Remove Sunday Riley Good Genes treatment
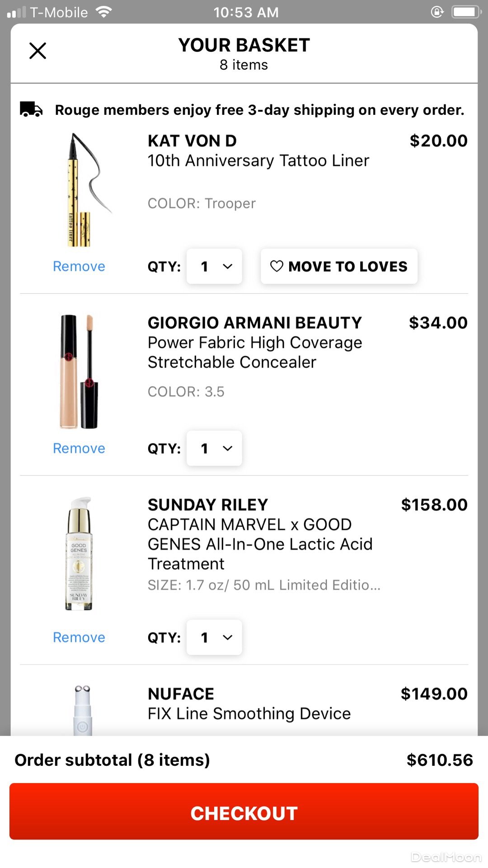 [79, 637]
